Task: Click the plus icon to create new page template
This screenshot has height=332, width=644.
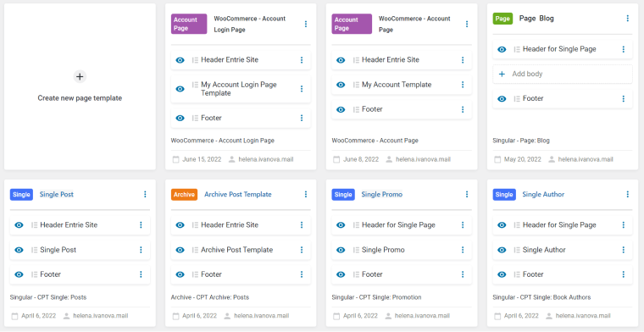Action: [x=80, y=76]
